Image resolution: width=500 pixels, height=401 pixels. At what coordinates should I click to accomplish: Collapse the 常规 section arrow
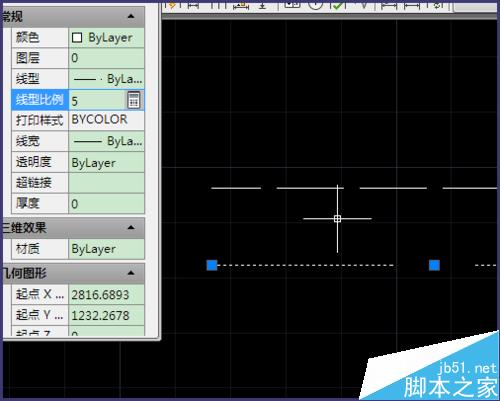click(131, 16)
